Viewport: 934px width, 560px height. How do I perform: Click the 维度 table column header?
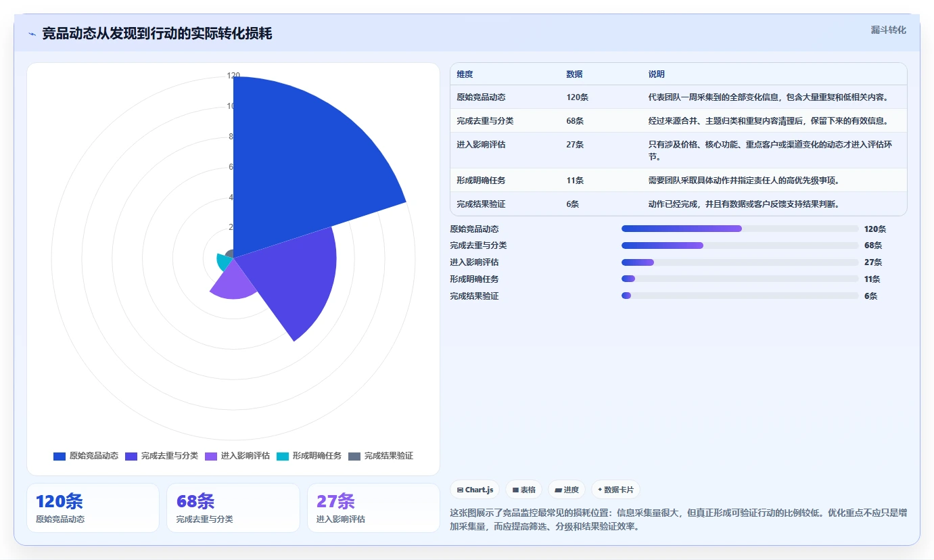click(x=465, y=74)
